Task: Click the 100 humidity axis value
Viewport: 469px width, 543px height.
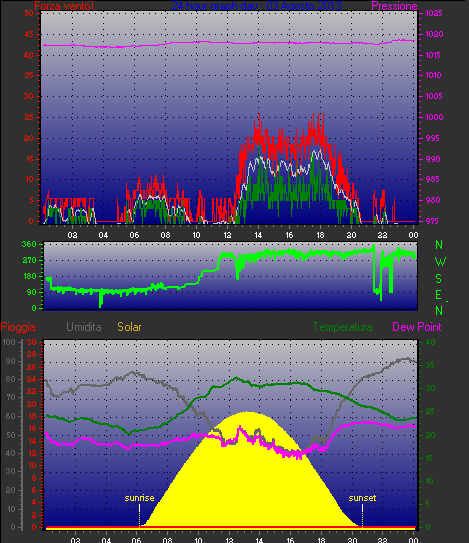Action: point(9,342)
